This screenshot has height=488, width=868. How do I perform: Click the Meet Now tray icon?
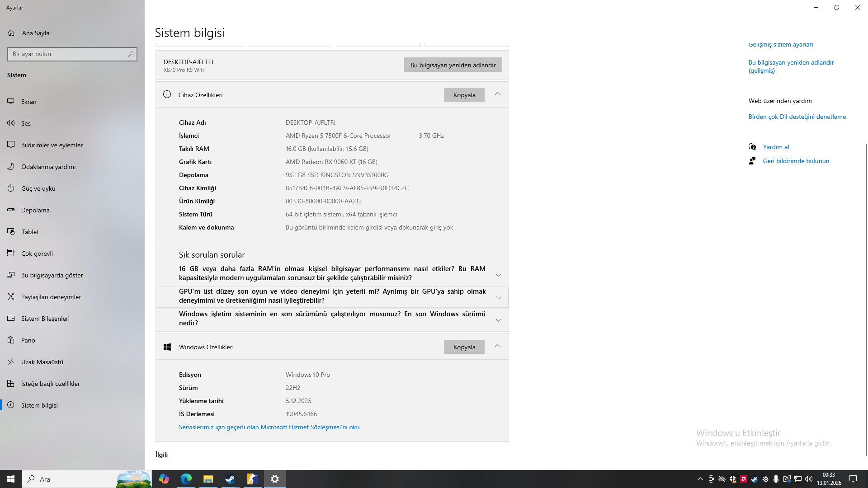coord(711,479)
